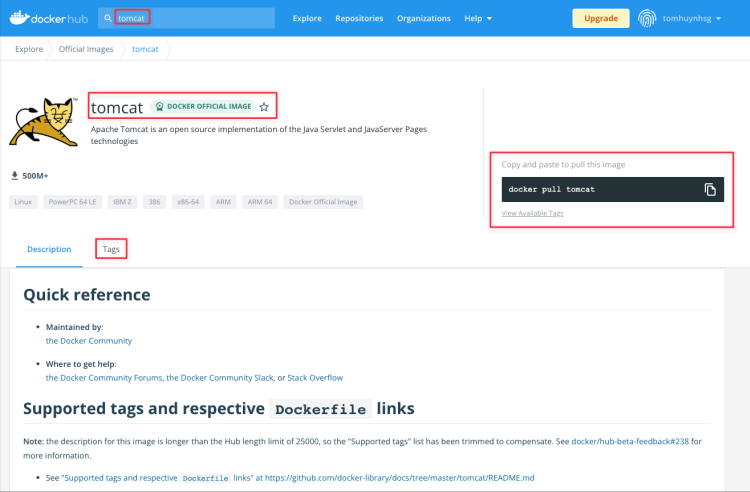The width and height of the screenshot is (750, 492).
Task: Click the PowerPC 64 LE tag chip
Action: (73, 202)
